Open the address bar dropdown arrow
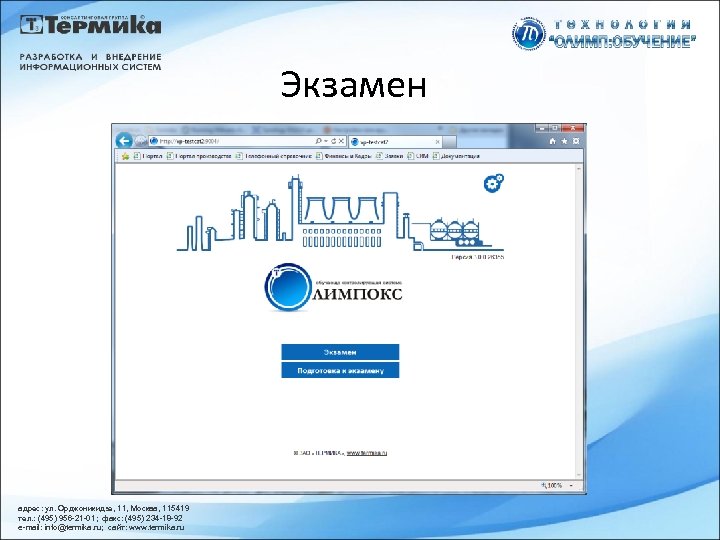720x540 pixels. pos(326,141)
